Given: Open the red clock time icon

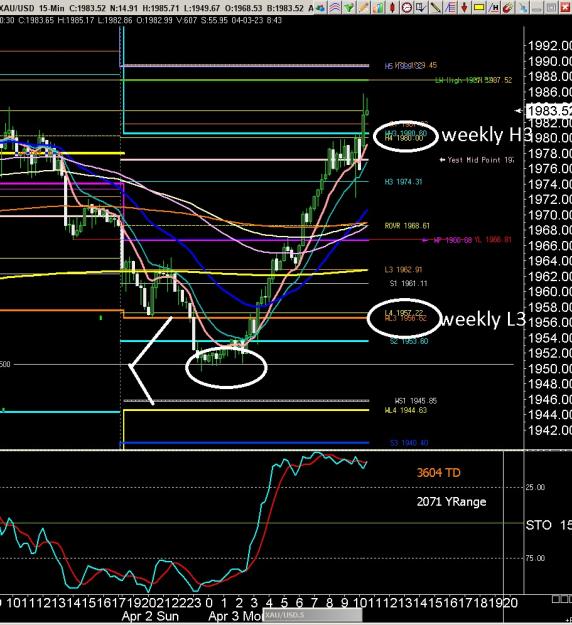Looking at the screenshot, I should coord(407,7).
